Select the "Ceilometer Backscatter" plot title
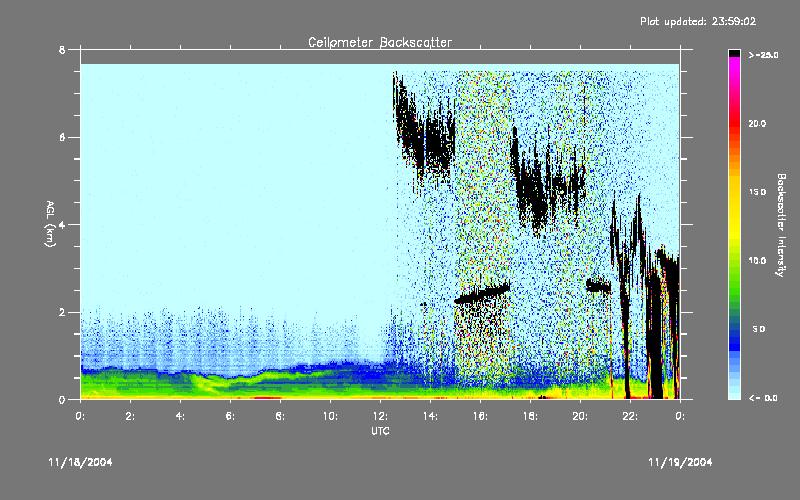The width and height of the screenshot is (800, 500). (x=380, y=42)
